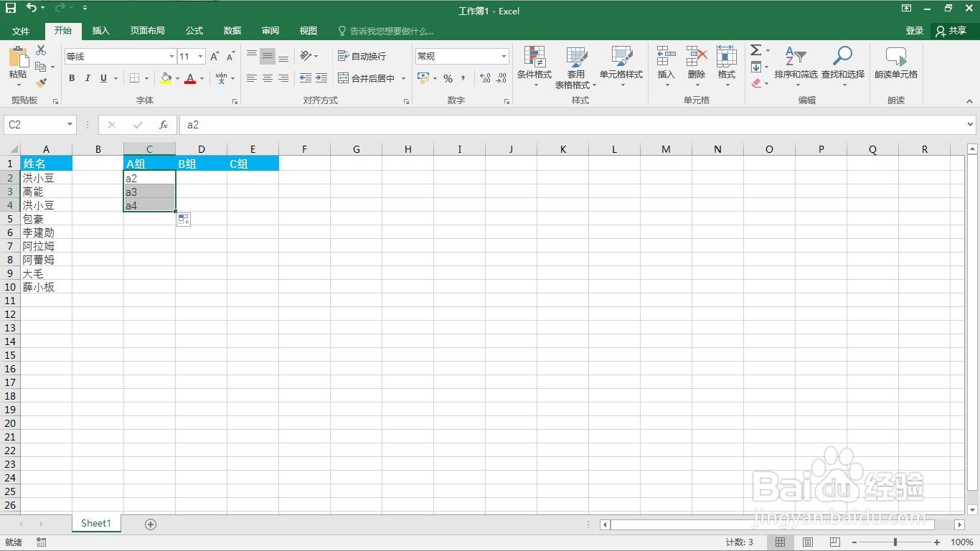Toggle Wrap Text (自动换行)
The image size is (980, 551).
[x=362, y=56]
